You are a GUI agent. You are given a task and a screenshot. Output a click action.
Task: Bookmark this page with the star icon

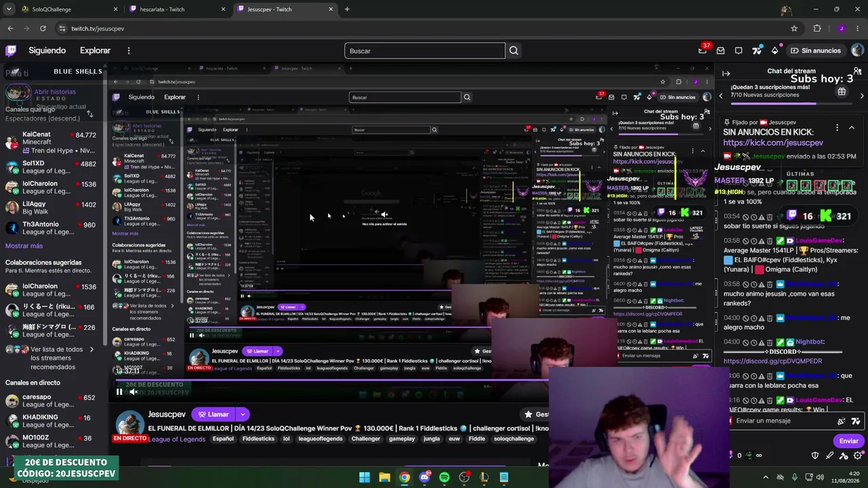[794, 28]
